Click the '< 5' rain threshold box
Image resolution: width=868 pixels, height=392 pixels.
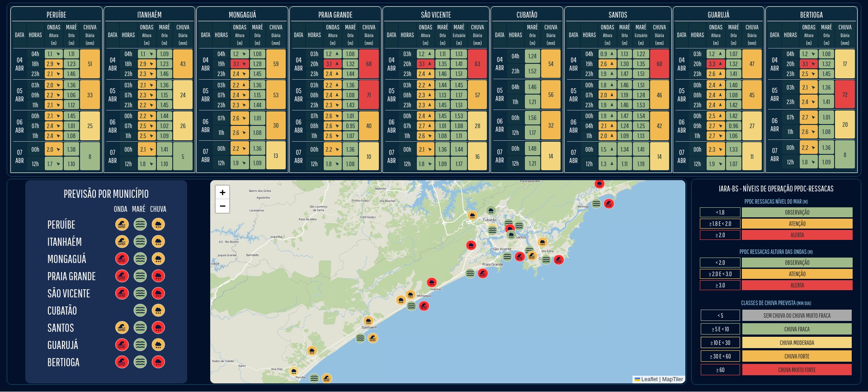(x=720, y=316)
